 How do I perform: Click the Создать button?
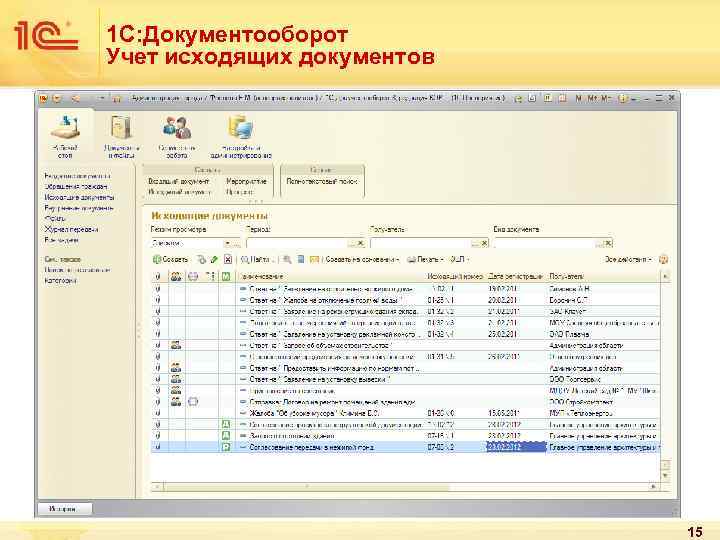tap(170, 259)
